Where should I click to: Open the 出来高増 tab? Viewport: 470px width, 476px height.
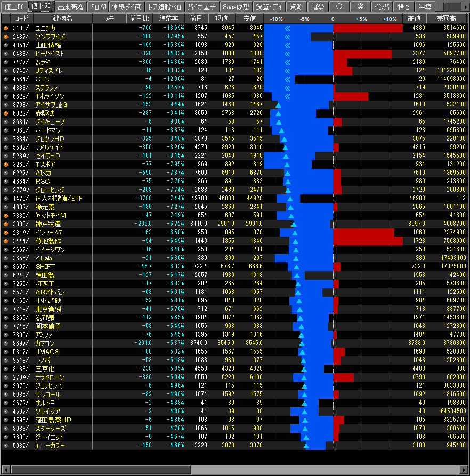click(x=70, y=7)
